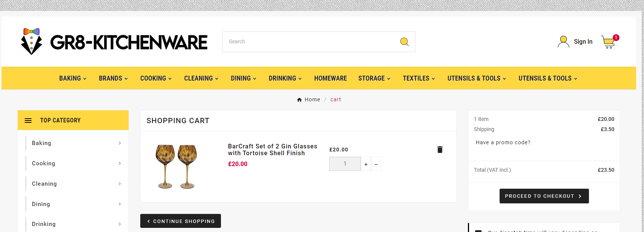Toggle the Top Category hamburger icon
This screenshot has height=232, width=644.
[28, 121]
